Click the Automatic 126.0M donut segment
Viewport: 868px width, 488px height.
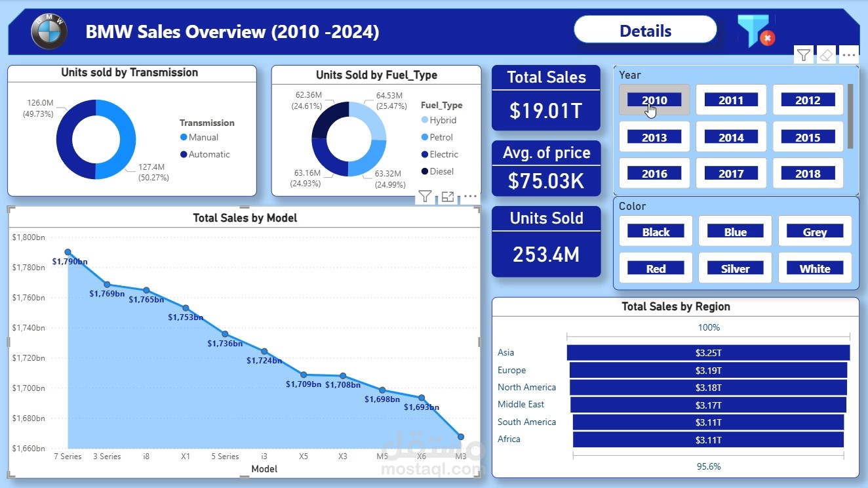click(x=66, y=139)
